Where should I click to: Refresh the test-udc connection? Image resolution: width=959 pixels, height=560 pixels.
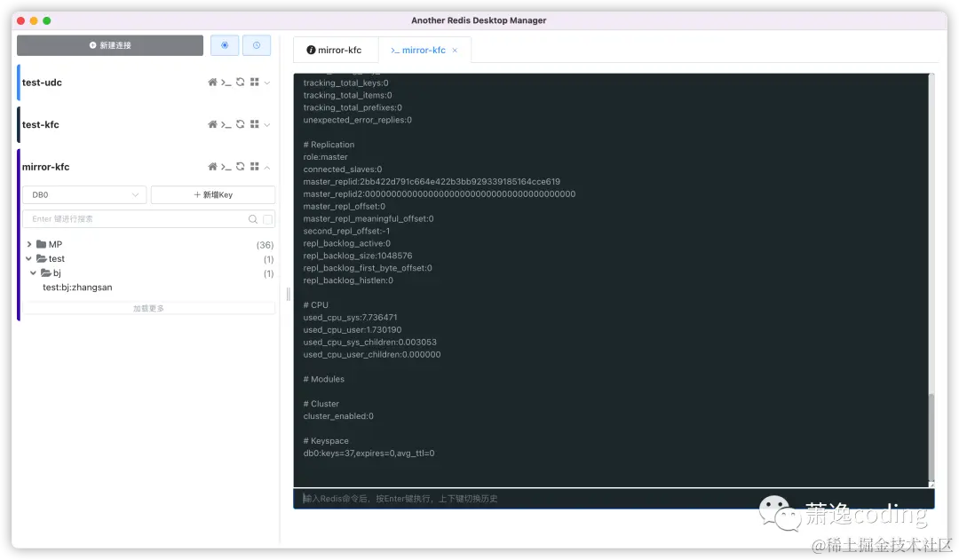click(x=241, y=82)
